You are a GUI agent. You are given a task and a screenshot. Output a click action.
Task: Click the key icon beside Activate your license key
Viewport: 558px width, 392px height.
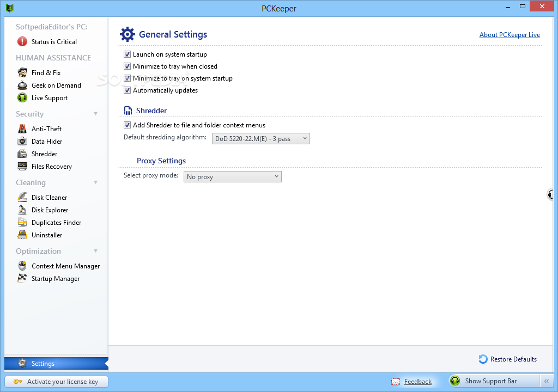pyautogui.click(x=18, y=381)
